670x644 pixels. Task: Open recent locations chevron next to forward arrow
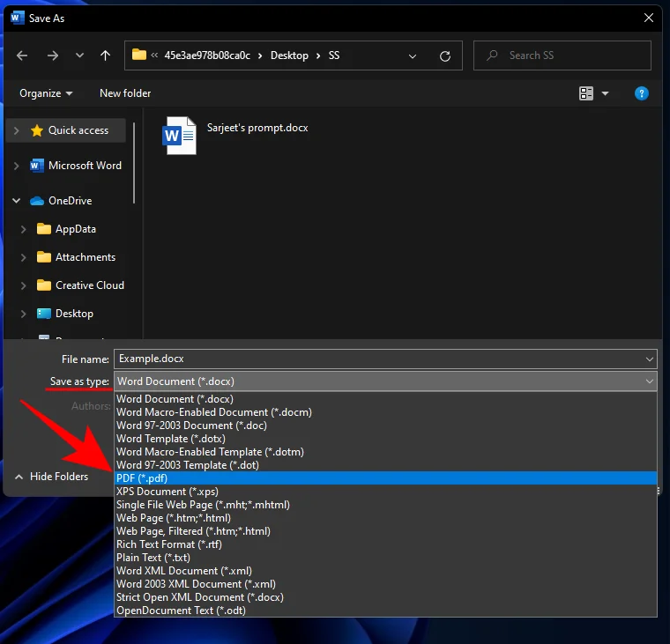pyautogui.click(x=79, y=56)
